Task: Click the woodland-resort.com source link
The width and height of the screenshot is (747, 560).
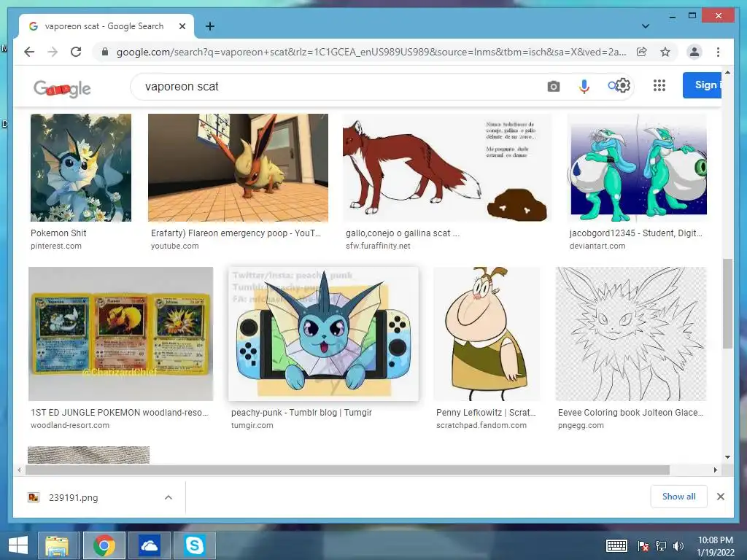Action: click(x=69, y=425)
